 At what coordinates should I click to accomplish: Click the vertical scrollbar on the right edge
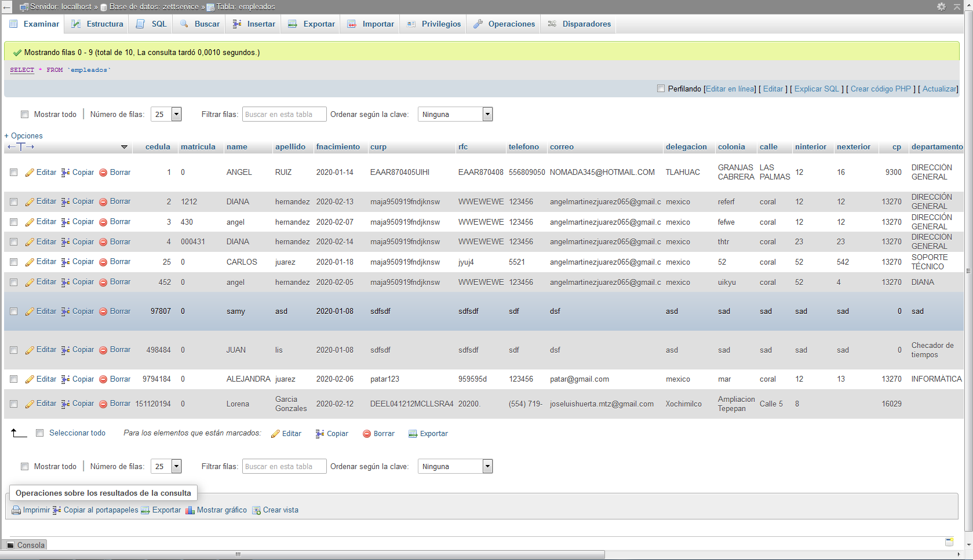pyautogui.click(x=968, y=270)
